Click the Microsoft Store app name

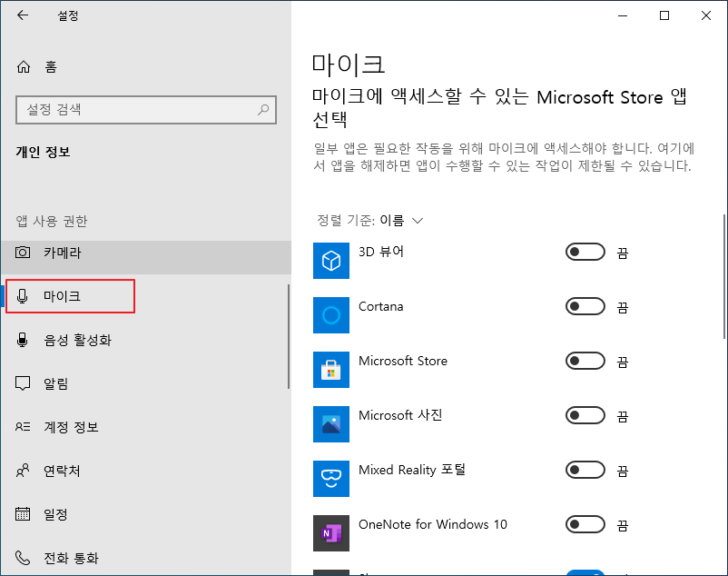[x=403, y=361]
